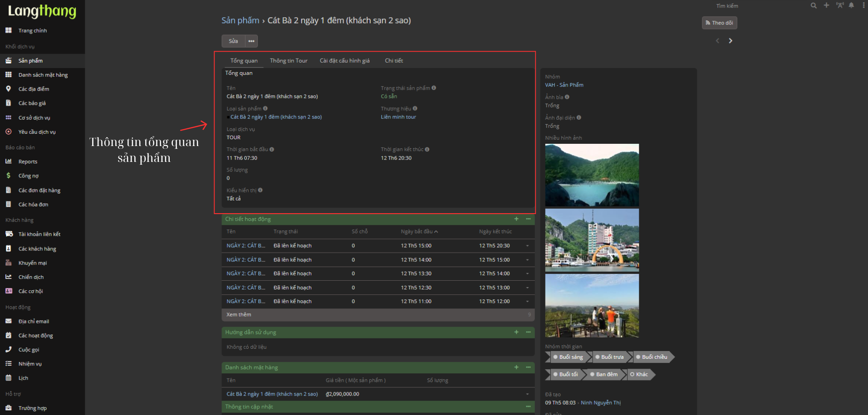The width and height of the screenshot is (868, 415).
Task: Click the info icon beside Trạng thái sản phẩm
Action: point(434,88)
